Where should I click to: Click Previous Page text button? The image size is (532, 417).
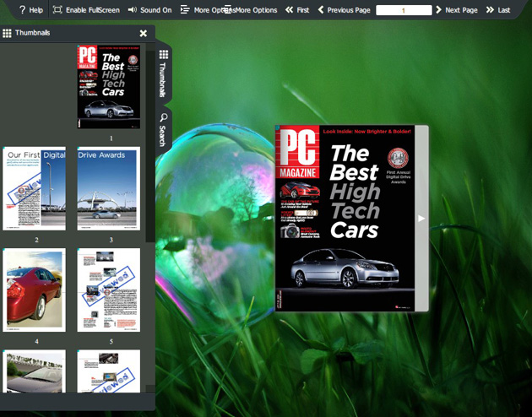(349, 10)
